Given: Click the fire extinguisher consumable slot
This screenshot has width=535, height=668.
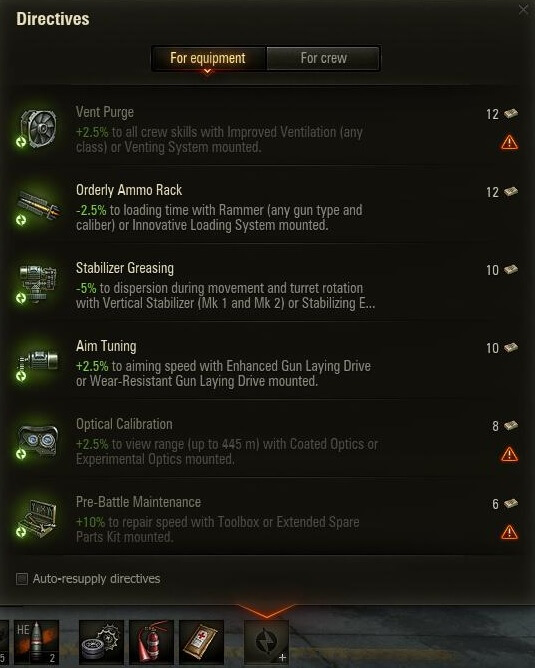Looking at the screenshot, I should pyautogui.click(x=151, y=642).
